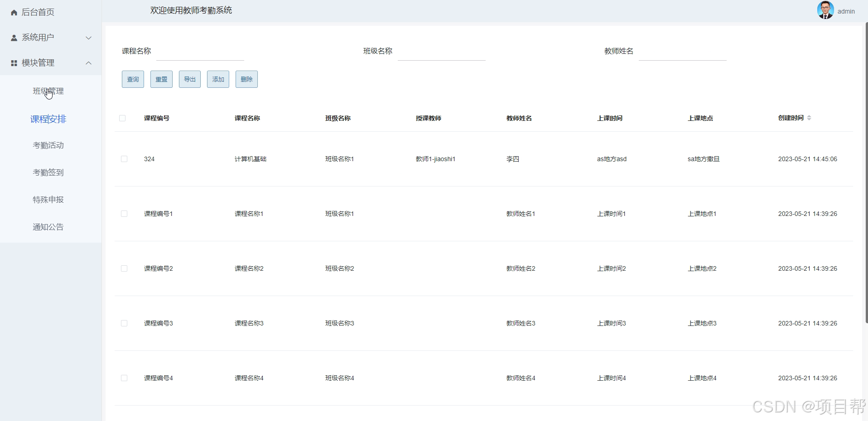
Task: Click the 导出 button
Action: click(x=190, y=79)
